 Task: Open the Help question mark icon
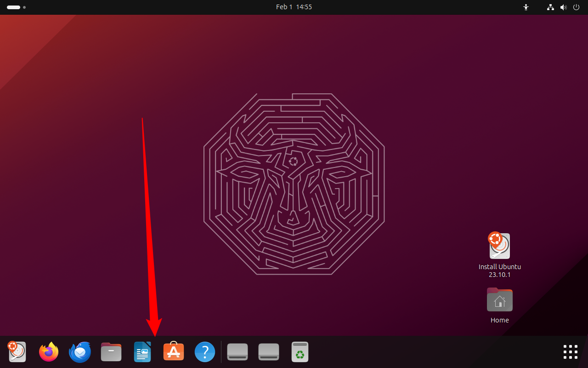[205, 352]
